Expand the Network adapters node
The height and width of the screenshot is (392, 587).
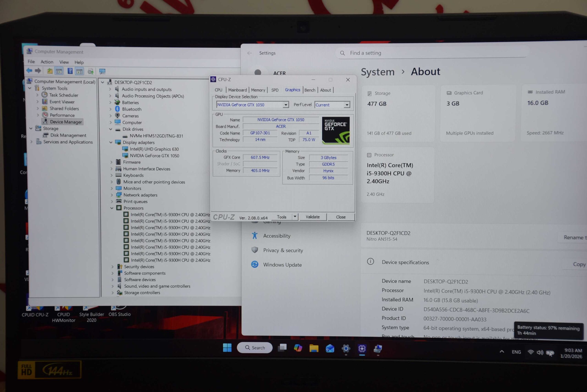pos(112,195)
